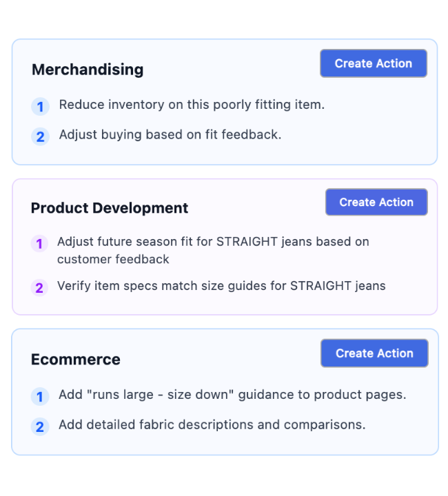Viewport: 448px width, 496px height.
Task: Click the Ecommerce section heading
Action: tap(76, 360)
